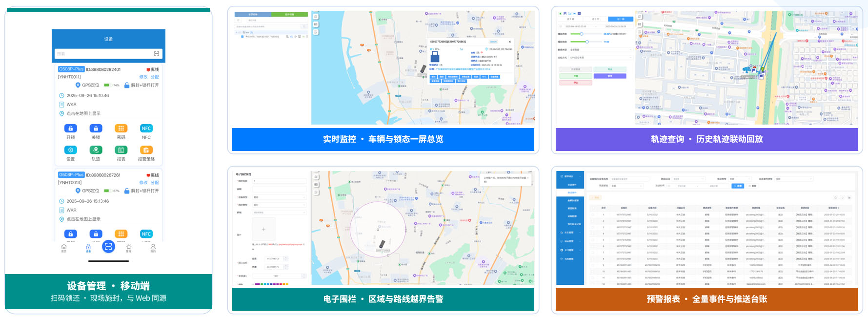Tap the NFC icon for device ID 898080282401
This screenshot has height=320, width=868.
coord(146,128)
